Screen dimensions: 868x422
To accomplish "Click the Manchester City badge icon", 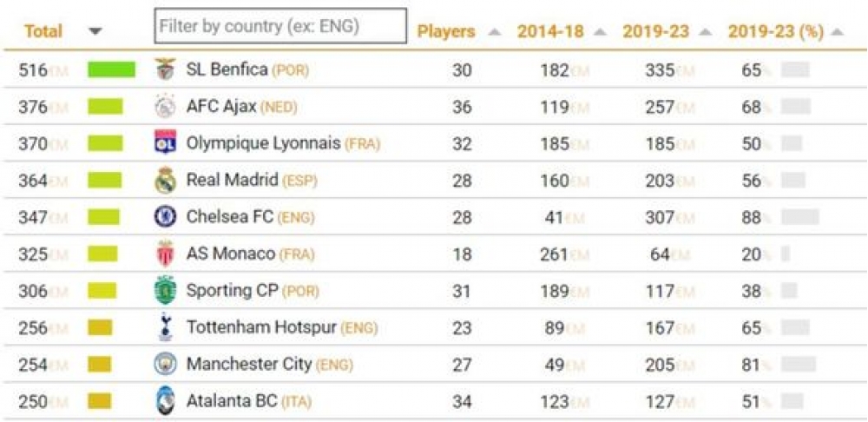I will click(x=165, y=364).
